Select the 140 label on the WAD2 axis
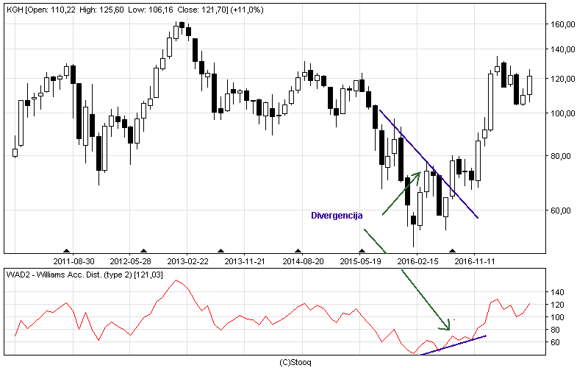Image resolution: width=588 pixels, height=368 pixels. 557,292
